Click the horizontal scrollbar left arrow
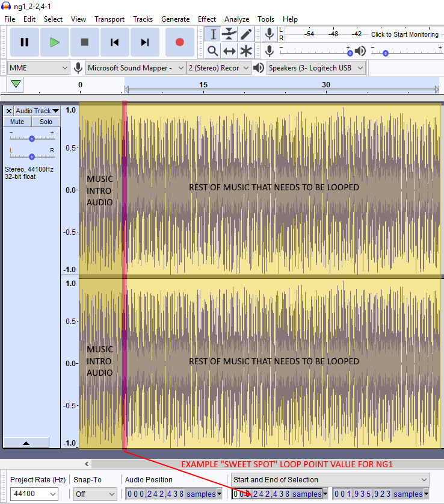The width and height of the screenshot is (444, 504). [x=87, y=464]
